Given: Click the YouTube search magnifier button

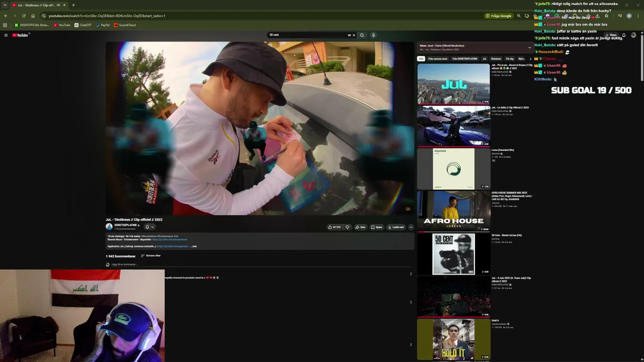Looking at the screenshot, I should tap(362, 35).
